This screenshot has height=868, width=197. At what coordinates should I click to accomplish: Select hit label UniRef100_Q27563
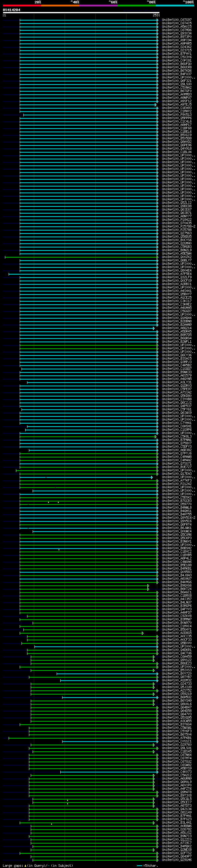pos(177,233)
